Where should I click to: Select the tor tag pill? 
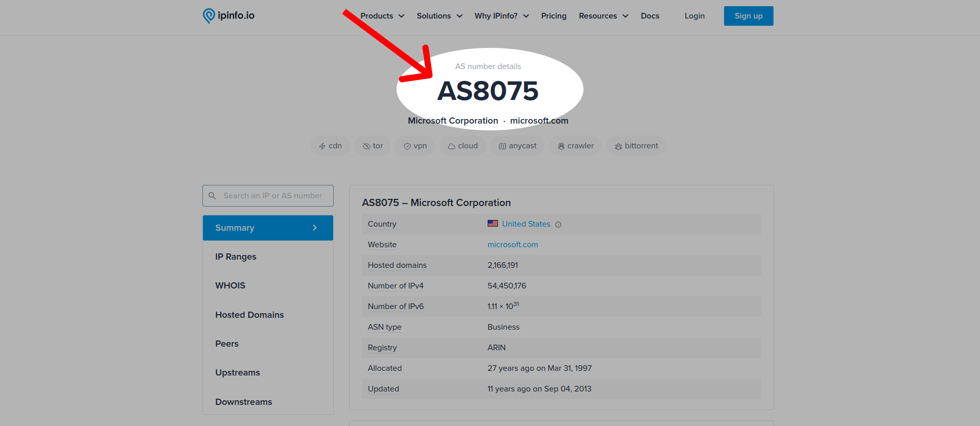373,146
